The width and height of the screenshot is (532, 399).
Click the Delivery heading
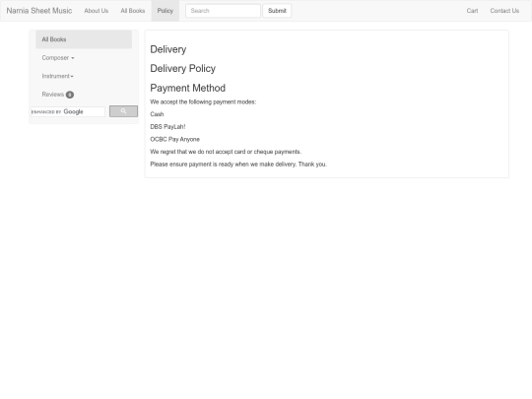point(167,49)
